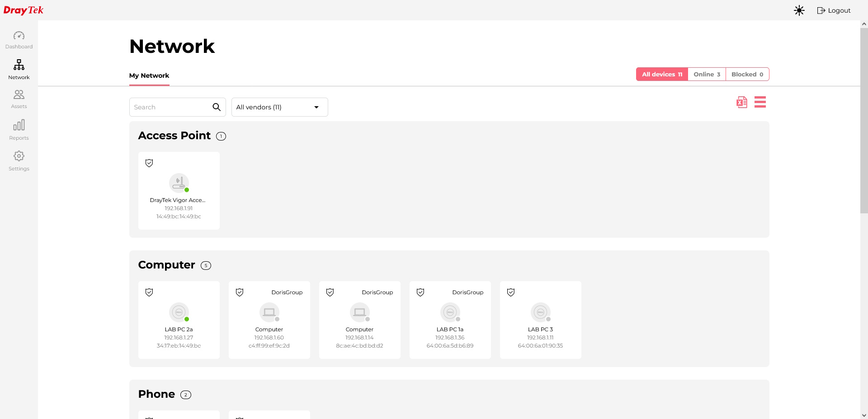Click the Logout link
Screen dimensions: 868x419
[834, 10]
